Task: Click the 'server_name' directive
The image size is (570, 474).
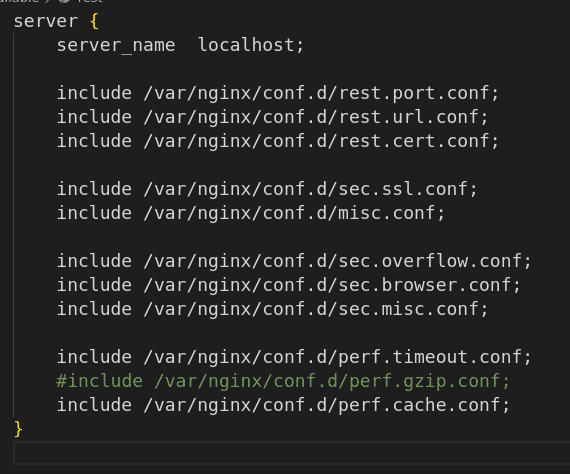Action: coord(116,45)
